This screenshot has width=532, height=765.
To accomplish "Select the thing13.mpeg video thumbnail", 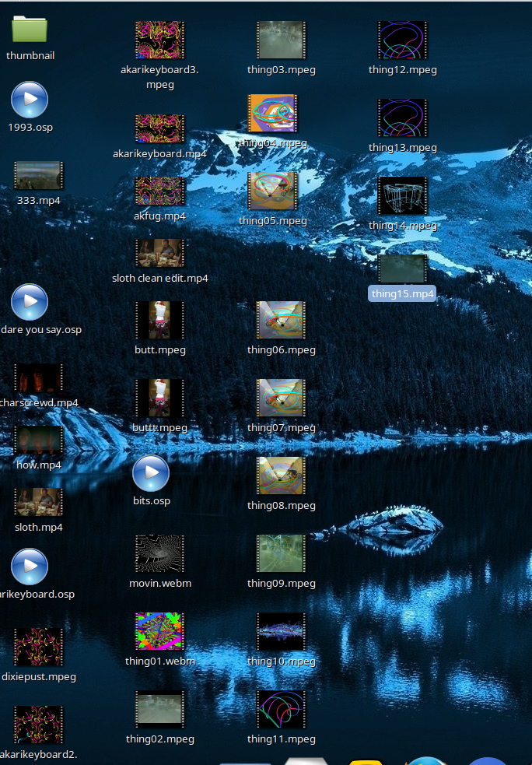I will (x=402, y=118).
